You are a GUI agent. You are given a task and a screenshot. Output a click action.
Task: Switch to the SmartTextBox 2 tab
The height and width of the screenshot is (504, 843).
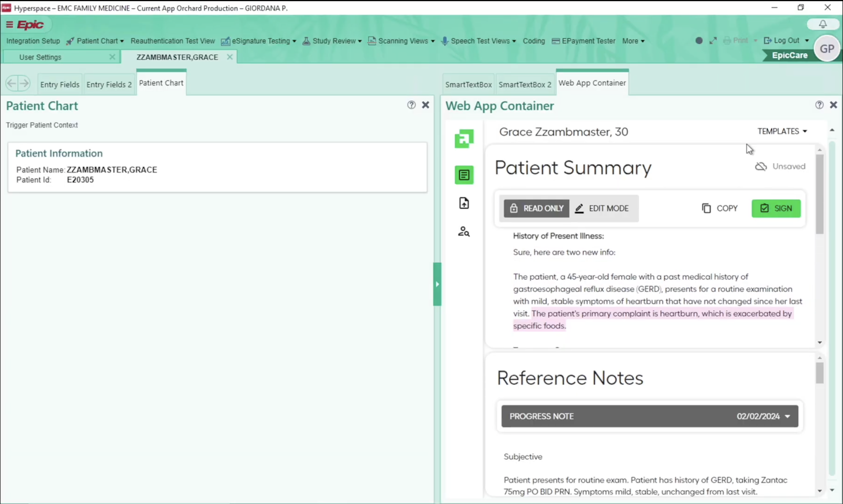[x=525, y=84]
